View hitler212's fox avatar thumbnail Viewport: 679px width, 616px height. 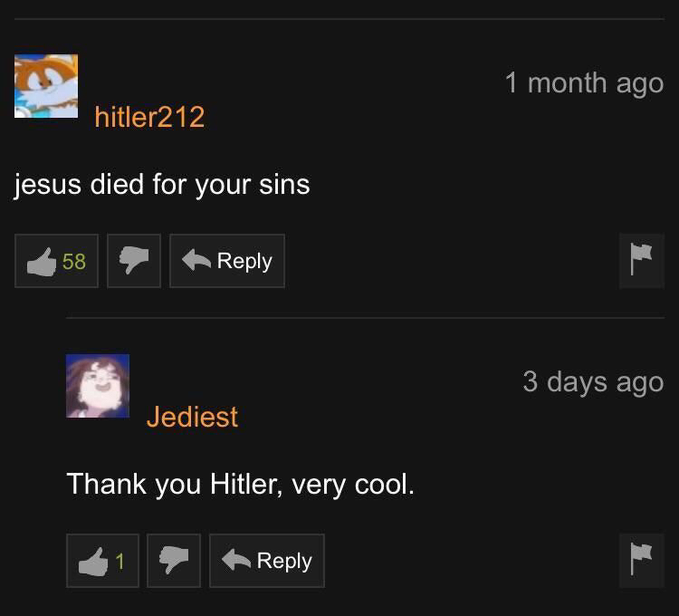click(x=46, y=86)
